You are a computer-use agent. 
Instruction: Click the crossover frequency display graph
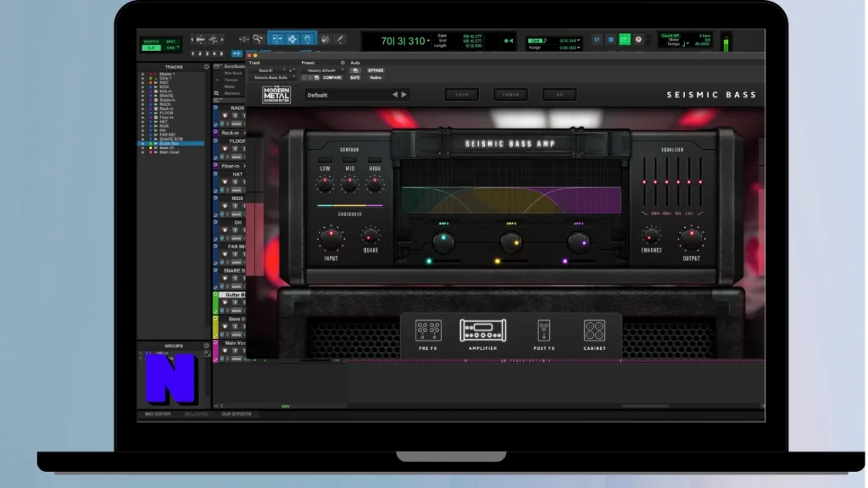point(511,187)
